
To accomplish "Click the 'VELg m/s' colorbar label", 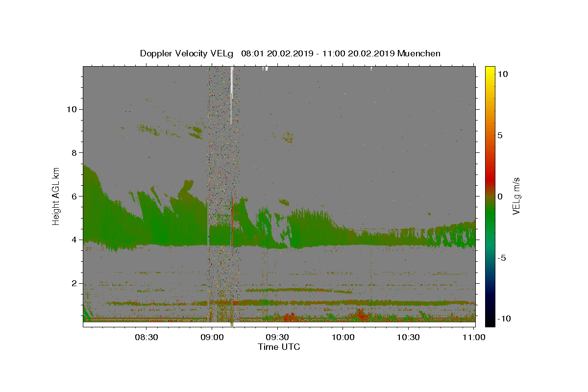I will point(516,196).
